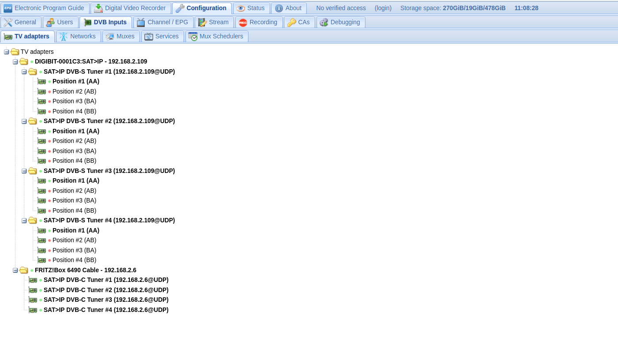Select SAT>IP DVB-C Tuner #3 entry
The image size is (618, 364).
(106, 300)
